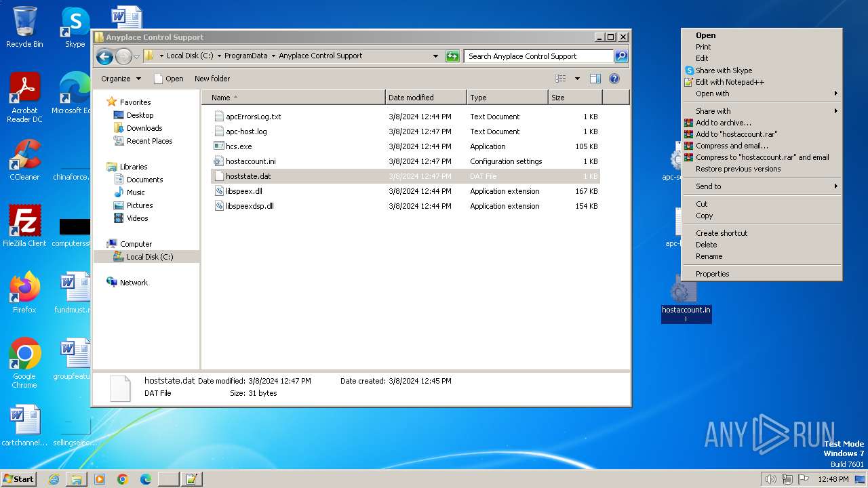The height and width of the screenshot is (488, 868).
Task: Expand Open with submenu
Action: 762,94
